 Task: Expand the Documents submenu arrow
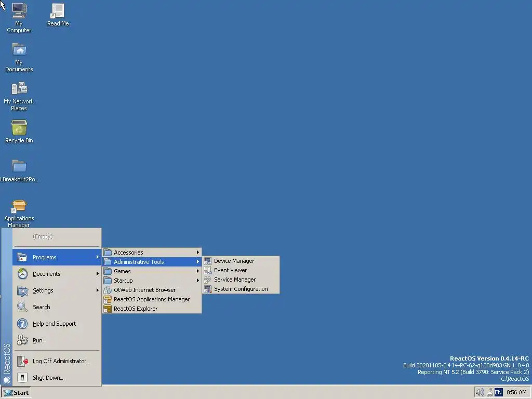click(x=97, y=274)
